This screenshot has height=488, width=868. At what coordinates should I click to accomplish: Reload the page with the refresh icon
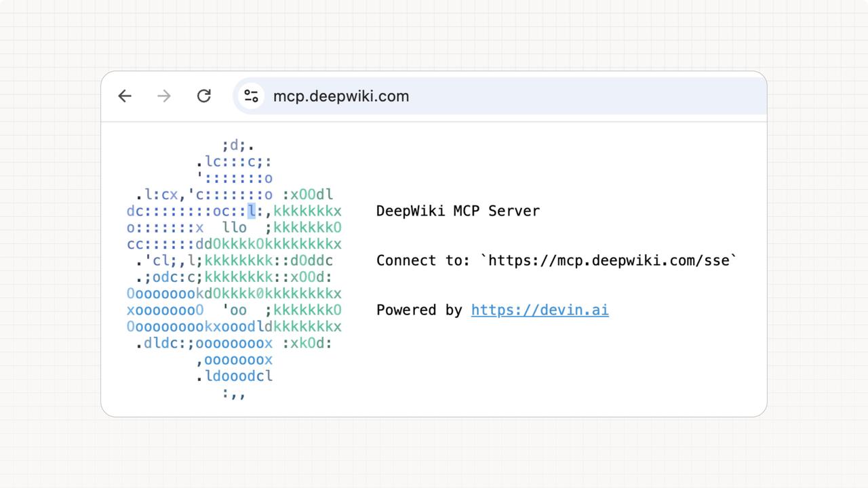pyautogui.click(x=203, y=96)
